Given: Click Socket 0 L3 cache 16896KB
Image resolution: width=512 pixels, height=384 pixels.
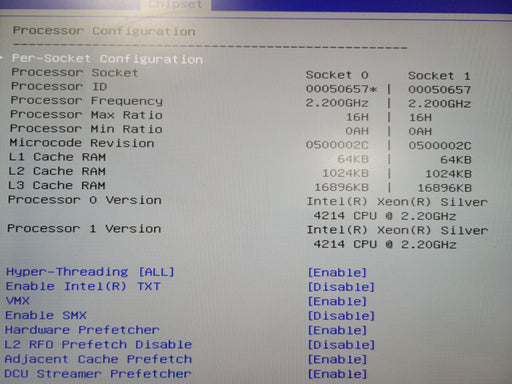Looking at the screenshot, I should tap(341, 187).
